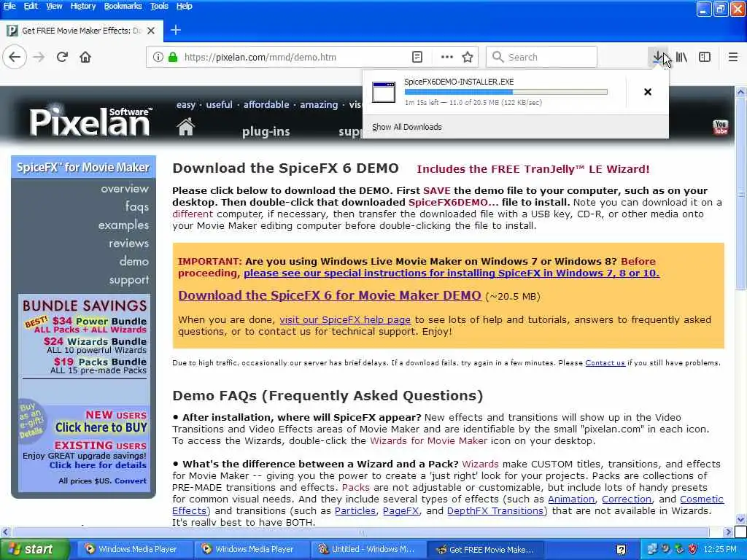747x560 pixels.
Task: Click the SpiceFX6DEMO-INSTALLER.EXE file icon
Action: 384,92
